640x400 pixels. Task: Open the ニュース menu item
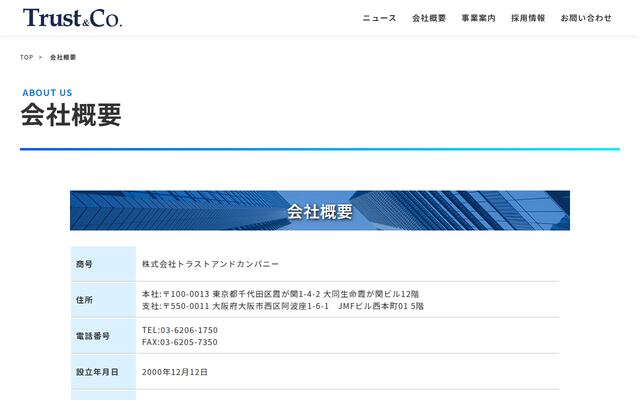[379, 18]
